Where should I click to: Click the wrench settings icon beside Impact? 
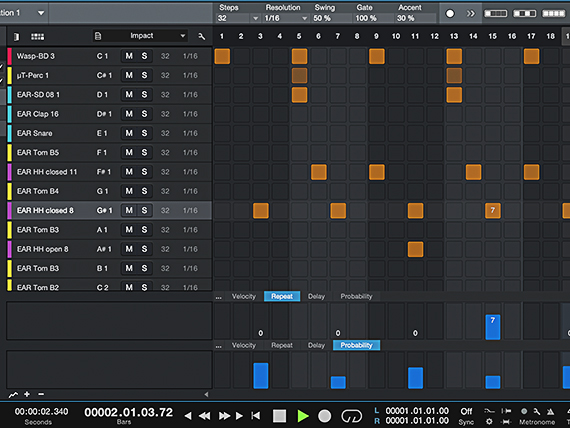[x=201, y=36]
